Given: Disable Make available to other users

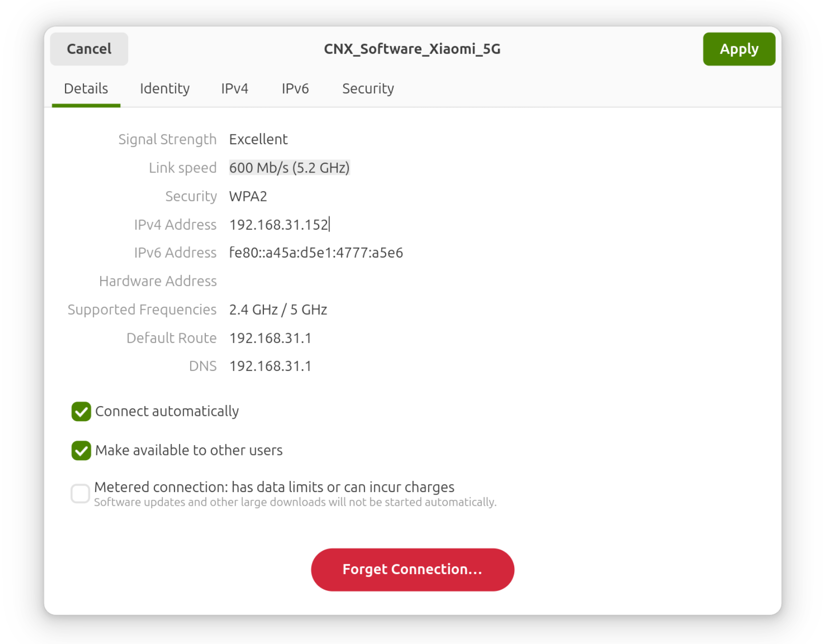Looking at the screenshot, I should [x=81, y=451].
